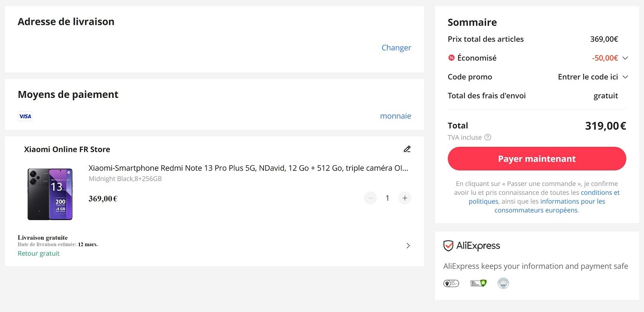
Task: Click the 319,00€ total amount
Action: pyautogui.click(x=606, y=126)
